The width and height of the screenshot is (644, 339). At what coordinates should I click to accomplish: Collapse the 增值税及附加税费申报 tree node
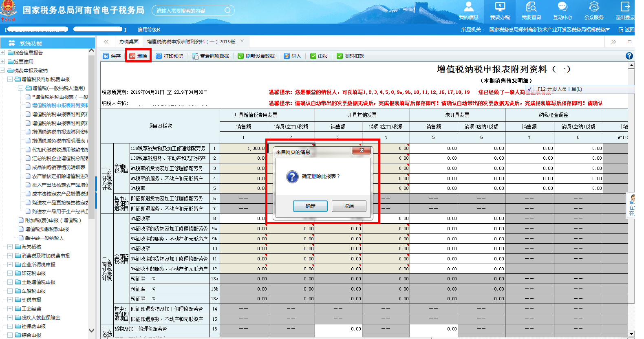10,79
